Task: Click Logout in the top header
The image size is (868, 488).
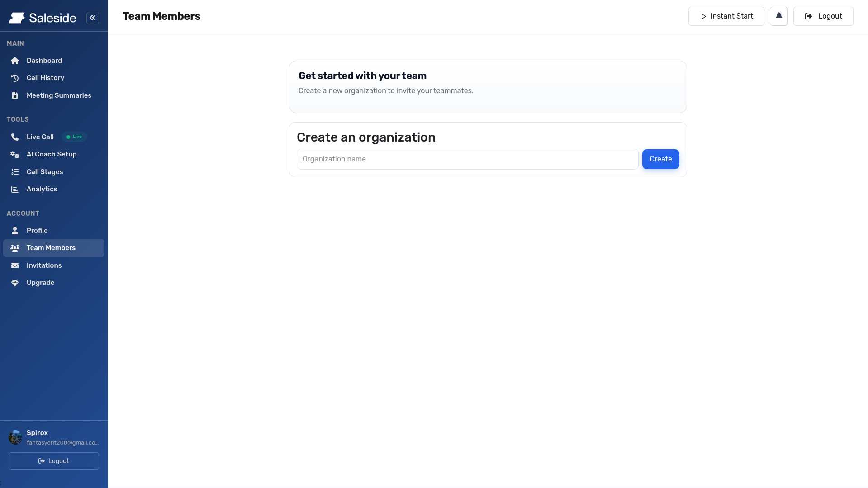Action: (823, 16)
